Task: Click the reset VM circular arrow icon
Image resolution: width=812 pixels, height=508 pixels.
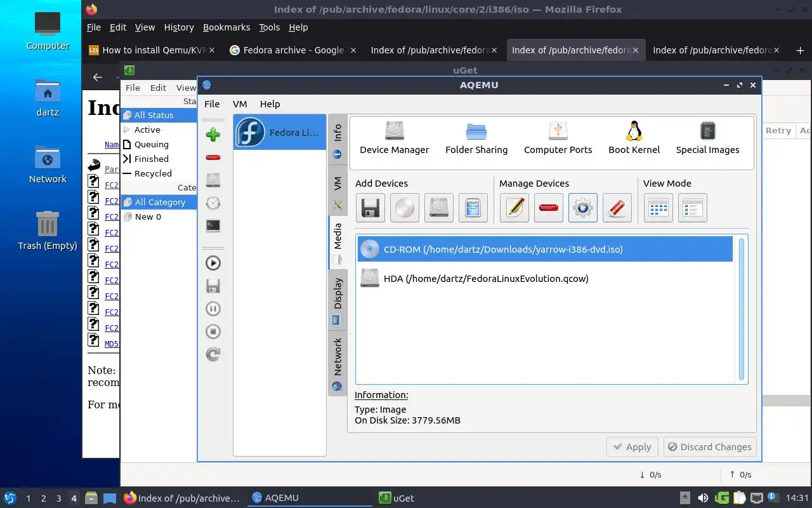Action: [213, 354]
